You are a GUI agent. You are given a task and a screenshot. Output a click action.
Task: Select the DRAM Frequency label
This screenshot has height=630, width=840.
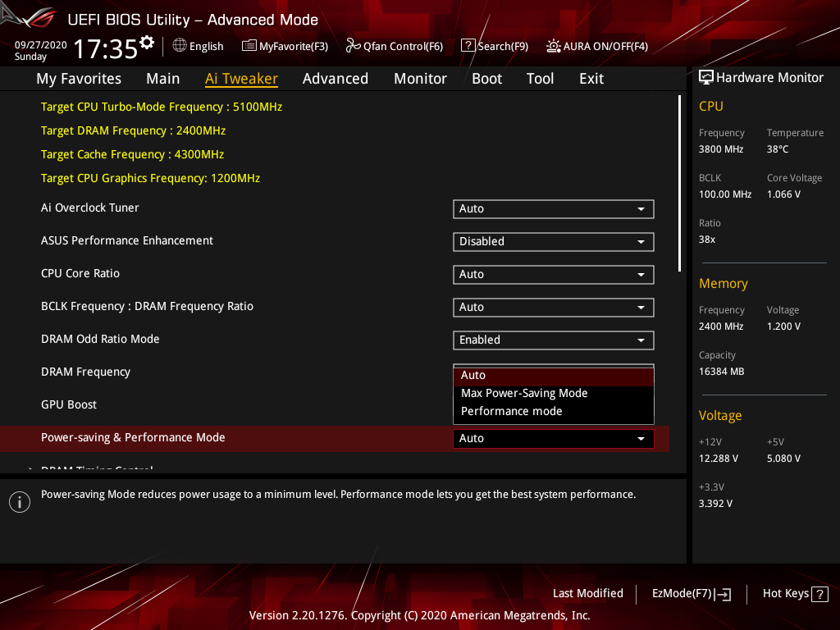pyautogui.click(x=85, y=372)
